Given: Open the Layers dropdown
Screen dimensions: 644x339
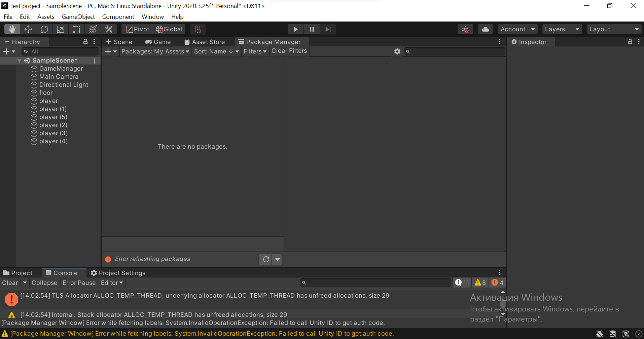Looking at the screenshot, I should click(x=562, y=29).
